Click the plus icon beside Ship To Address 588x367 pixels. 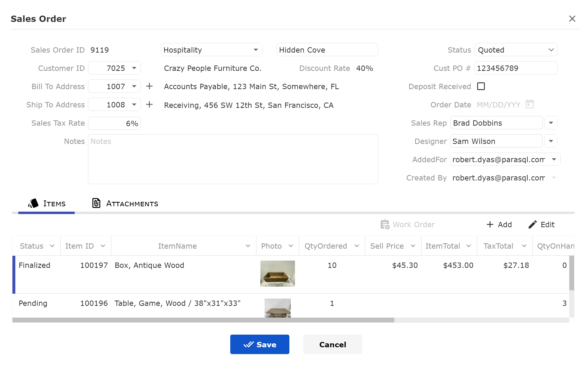click(149, 104)
